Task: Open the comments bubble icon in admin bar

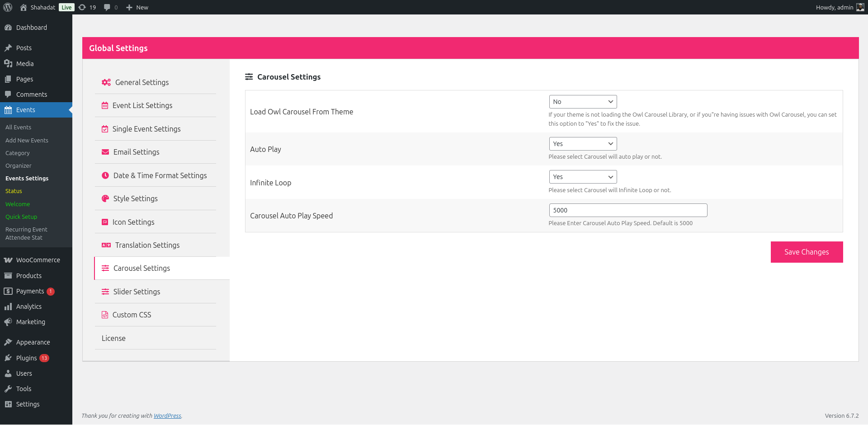Action: click(107, 7)
